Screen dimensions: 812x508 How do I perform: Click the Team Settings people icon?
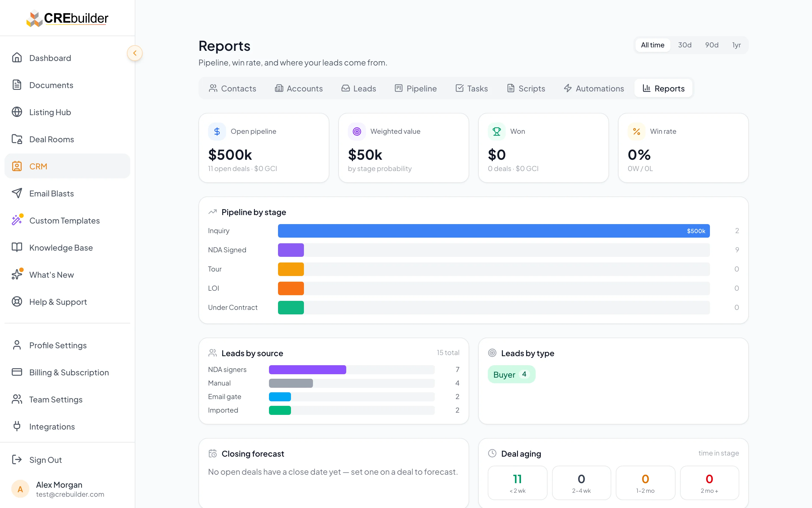17,399
